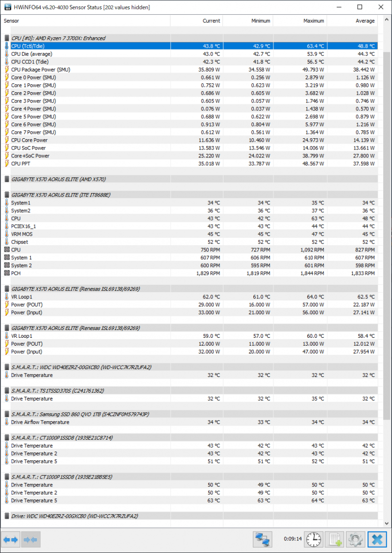Start logging with the sheet-plus icon

335,539
